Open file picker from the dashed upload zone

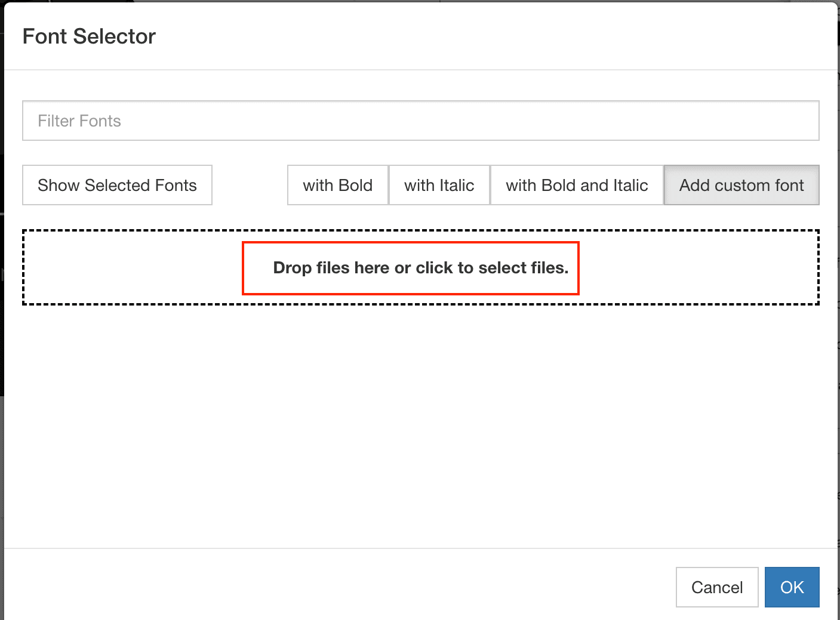[420, 267]
